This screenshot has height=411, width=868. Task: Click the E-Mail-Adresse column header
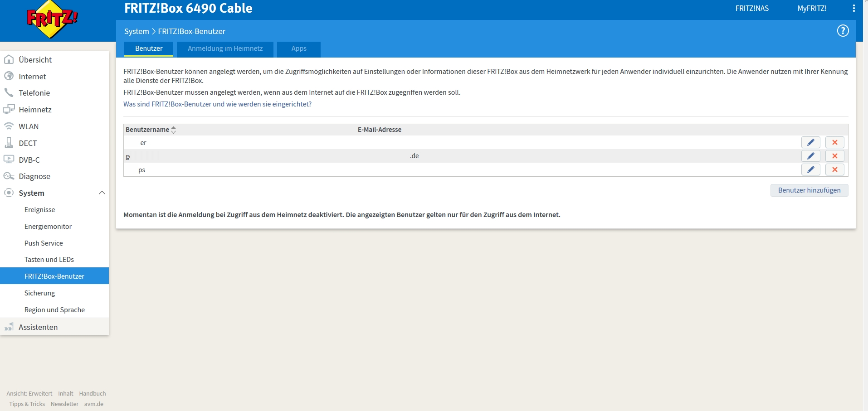tap(379, 130)
